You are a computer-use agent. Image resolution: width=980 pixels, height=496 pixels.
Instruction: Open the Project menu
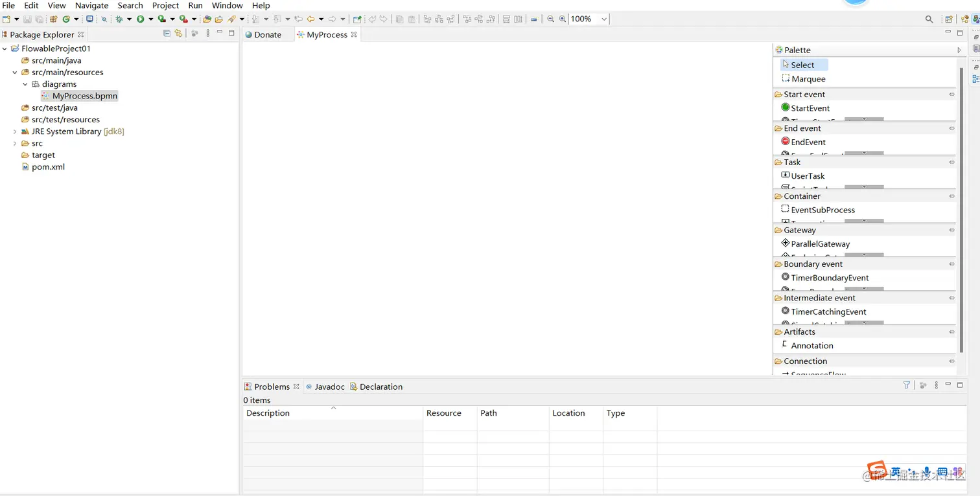[165, 5]
